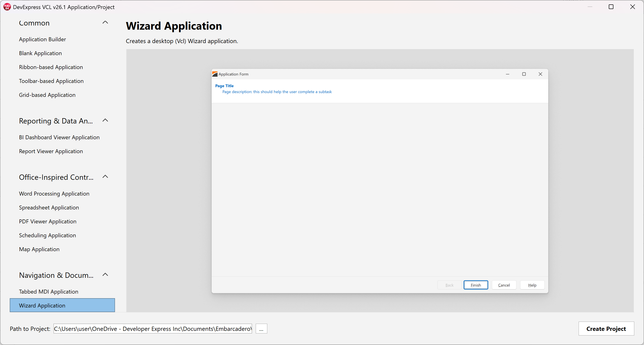644x345 pixels.
Task: Click 'Creates a desktop (Vcl) Wizard application' text
Action: click(182, 41)
